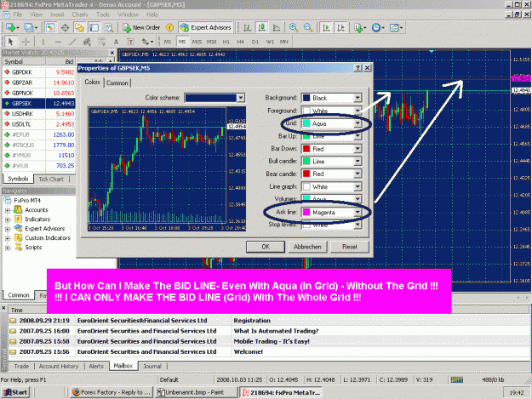Viewport: 532px width, 399px height.
Task: Open the Background color dropdown
Action: coord(358,98)
